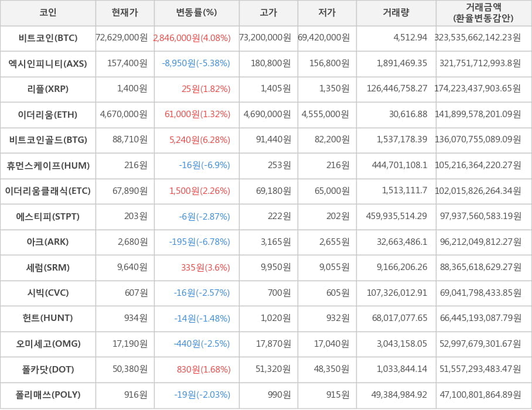Viewport: 532px width, 410px height.
Task: Select the 이더리움클래식(ETC) coin name
Action: (x=48, y=191)
